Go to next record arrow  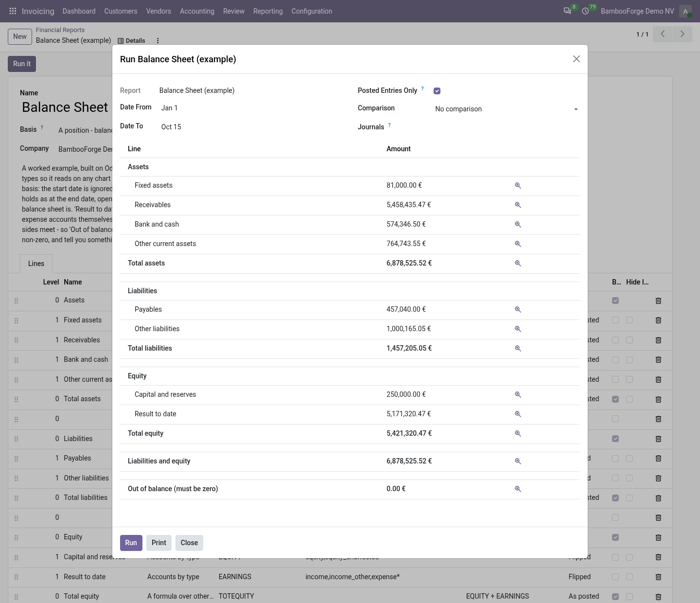pyautogui.click(x=682, y=34)
